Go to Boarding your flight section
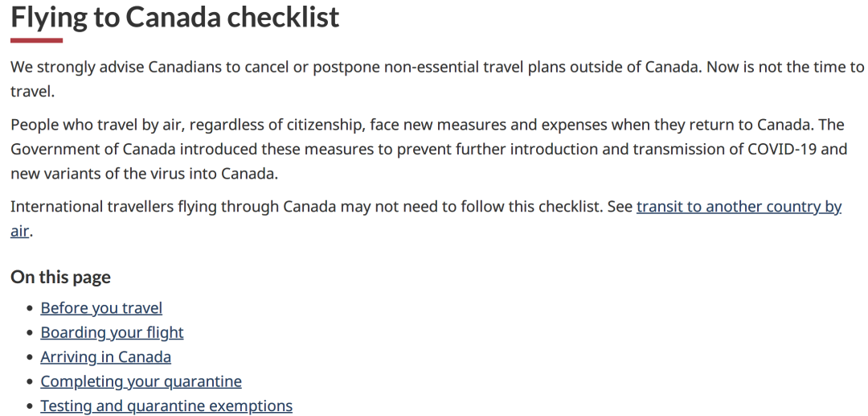 point(112,332)
